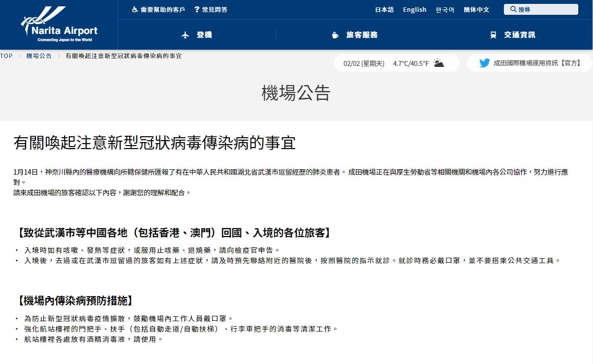Click the search magnifier icon
Screen dimensions: 593x364
click(513, 9)
